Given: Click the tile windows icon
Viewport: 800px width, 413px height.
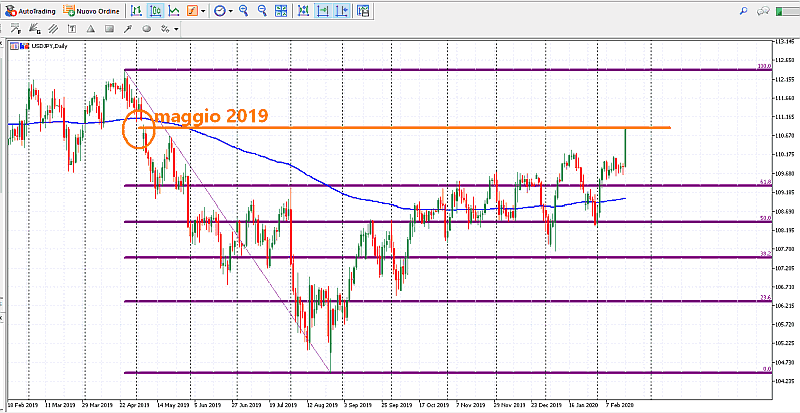Looking at the screenshot, I should click(x=280, y=11).
